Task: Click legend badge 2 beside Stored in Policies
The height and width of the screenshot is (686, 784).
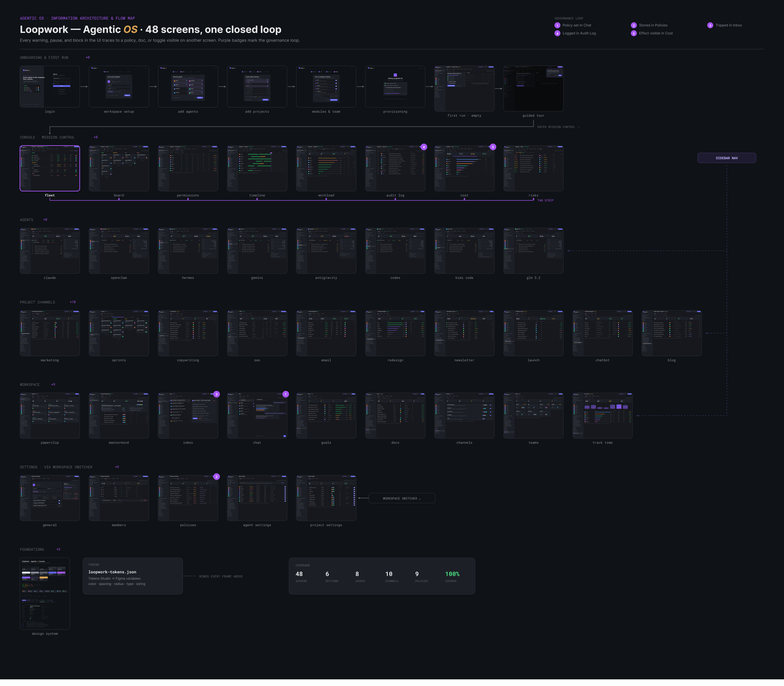Action: click(x=634, y=25)
